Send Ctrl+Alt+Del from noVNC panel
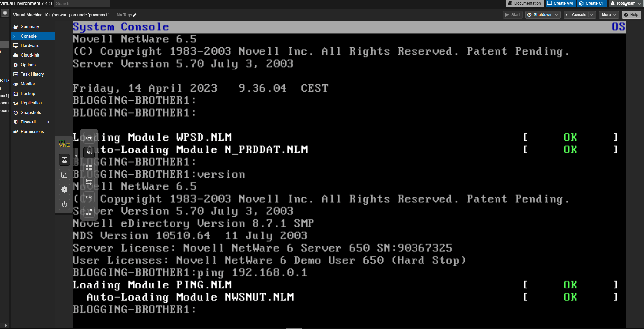 (x=89, y=212)
